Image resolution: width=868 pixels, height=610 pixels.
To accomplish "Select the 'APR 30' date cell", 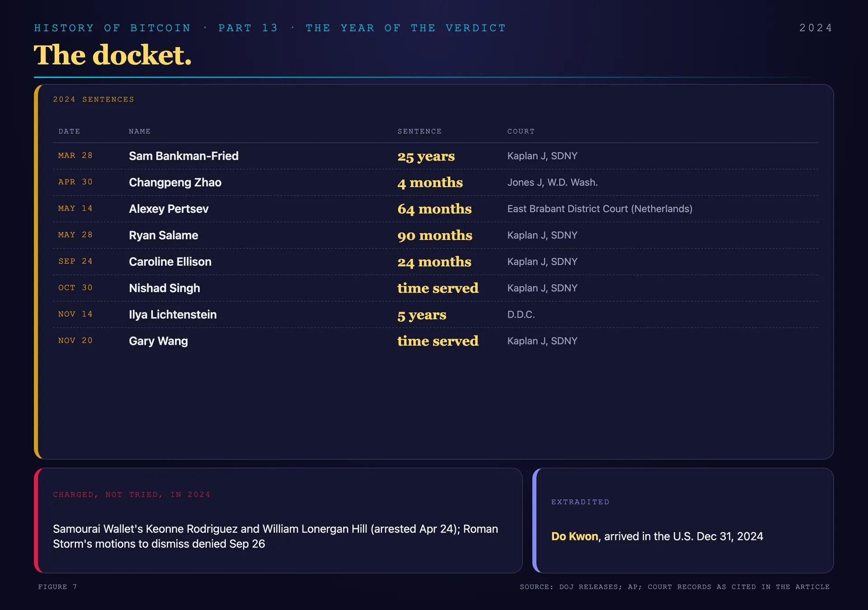I will click(75, 182).
